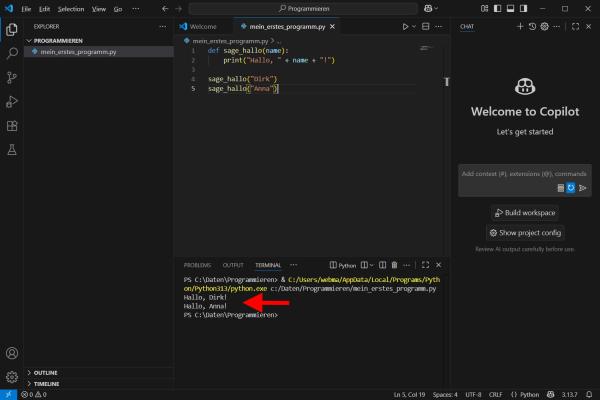Viewport: 600px width, 400px height.
Task: Toggle bottom panel visibility
Action: coord(510,8)
